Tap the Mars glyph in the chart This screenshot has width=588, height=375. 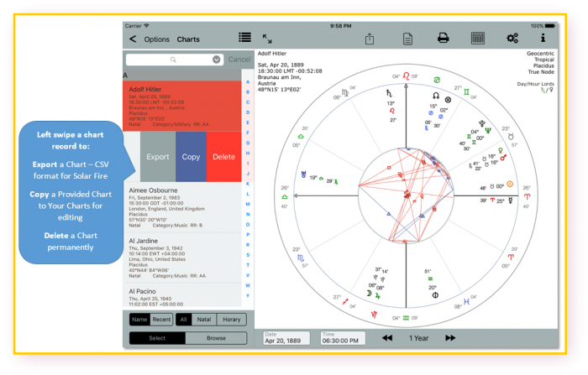(504, 158)
